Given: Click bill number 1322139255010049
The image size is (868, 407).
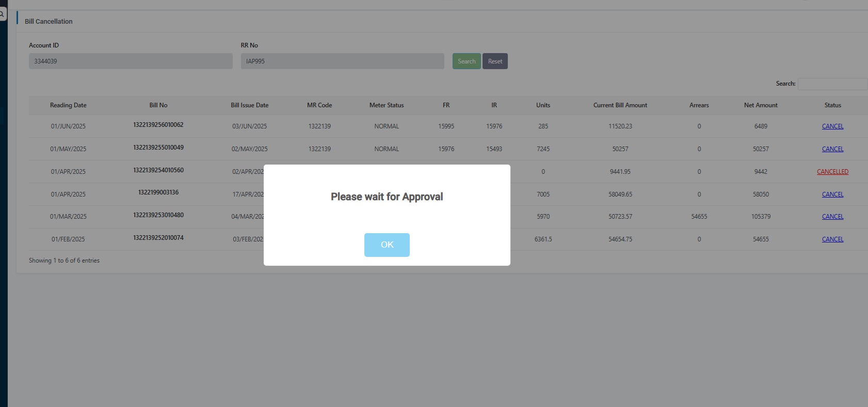Looking at the screenshot, I should tap(158, 148).
